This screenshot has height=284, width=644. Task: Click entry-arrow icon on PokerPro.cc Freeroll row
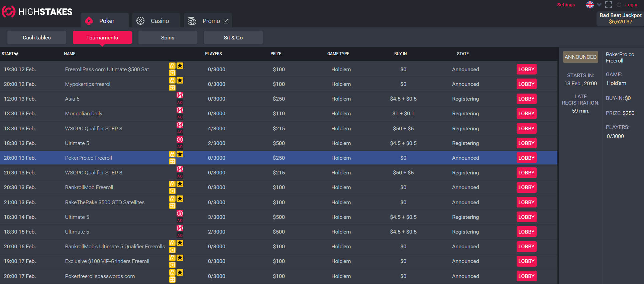172,161
